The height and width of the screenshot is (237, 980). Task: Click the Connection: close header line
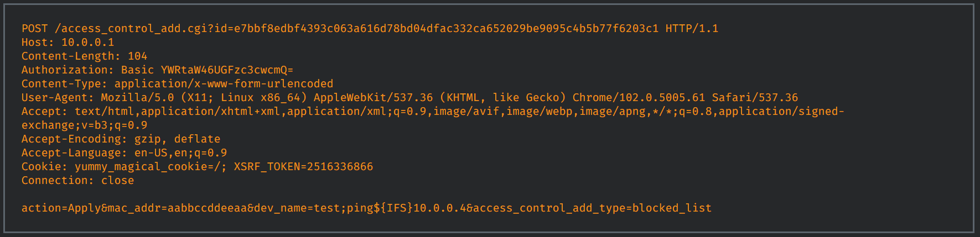click(x=77, y=181)
